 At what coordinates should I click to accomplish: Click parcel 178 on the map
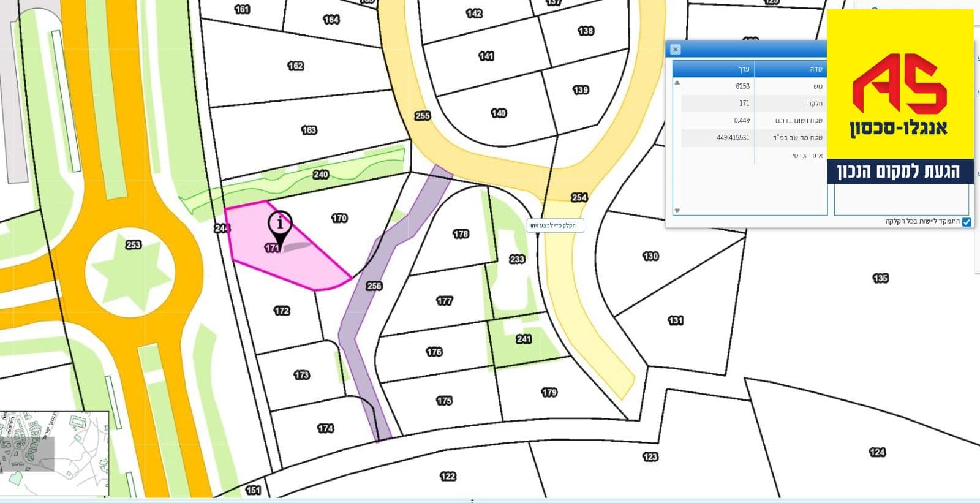pos(461,234)
